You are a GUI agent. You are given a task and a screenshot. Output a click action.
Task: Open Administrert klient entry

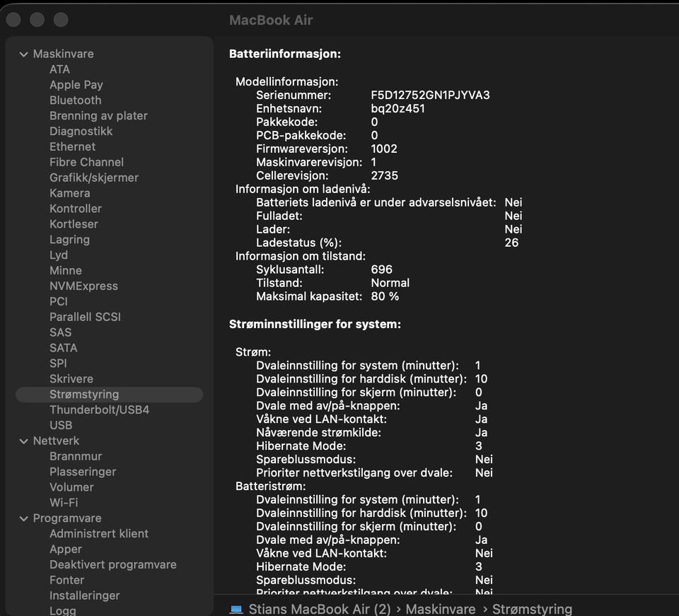point(99,534)
